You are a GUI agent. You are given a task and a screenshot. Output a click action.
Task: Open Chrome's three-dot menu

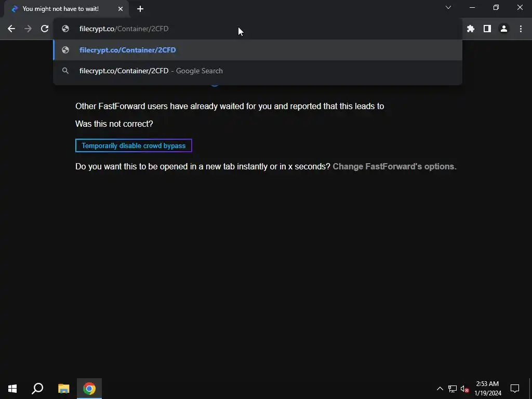(521, 29)
